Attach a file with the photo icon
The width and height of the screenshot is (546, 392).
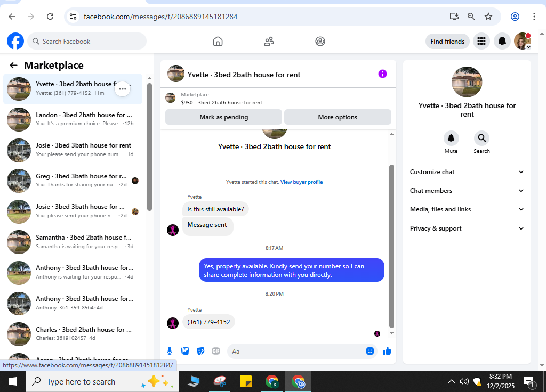pos(185,352)
